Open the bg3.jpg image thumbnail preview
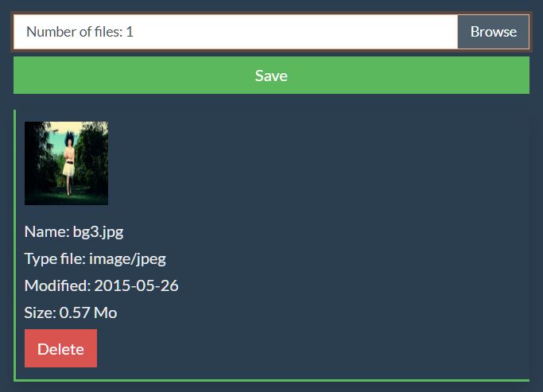Image resolution: width=543 pixels, height=392 pixels. point(66,163)
